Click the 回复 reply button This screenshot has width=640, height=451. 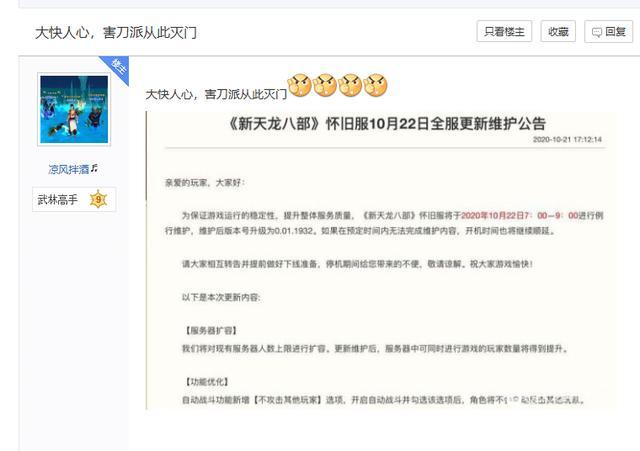coord(609,31)
